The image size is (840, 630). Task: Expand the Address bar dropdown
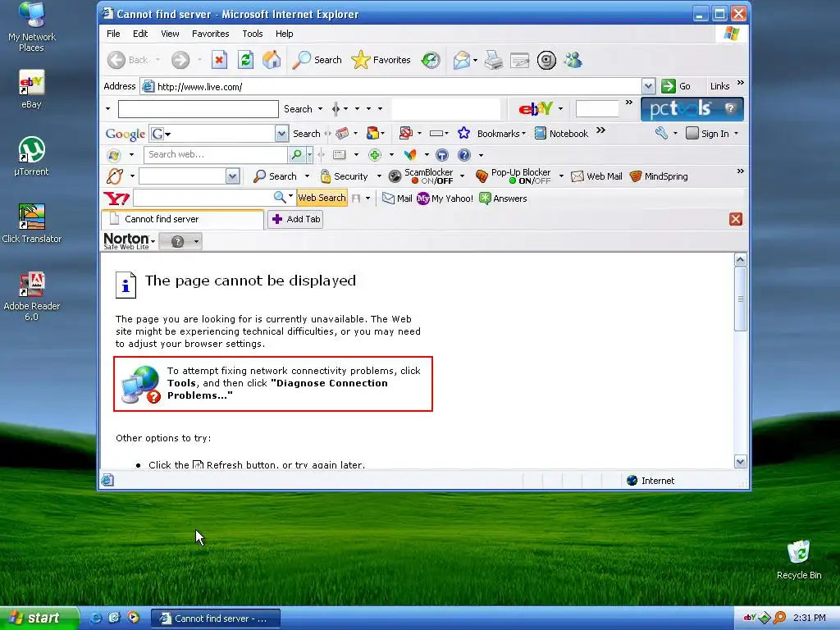648,86
